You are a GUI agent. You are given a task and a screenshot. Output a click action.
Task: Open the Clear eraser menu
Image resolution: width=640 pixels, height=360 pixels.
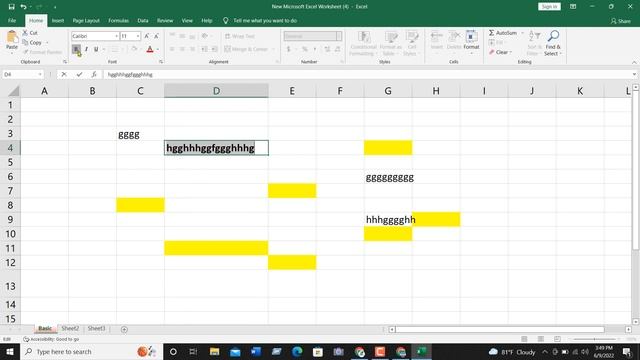tap(500, 52)
